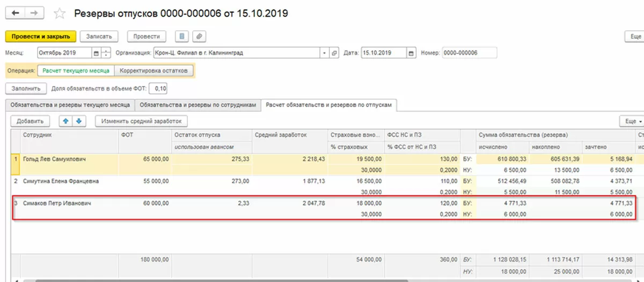Open the Еще menu above the table
This screenshot has height=282, width=644.
coord(631,121)
